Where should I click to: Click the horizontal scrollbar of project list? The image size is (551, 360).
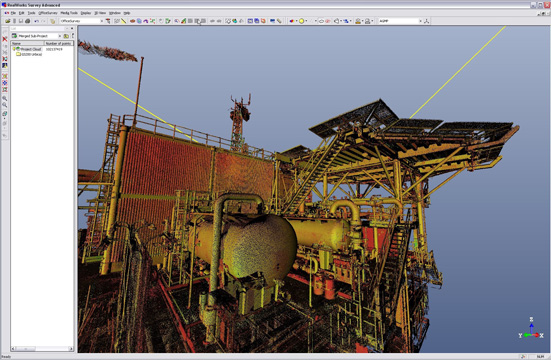click(42, 349)
